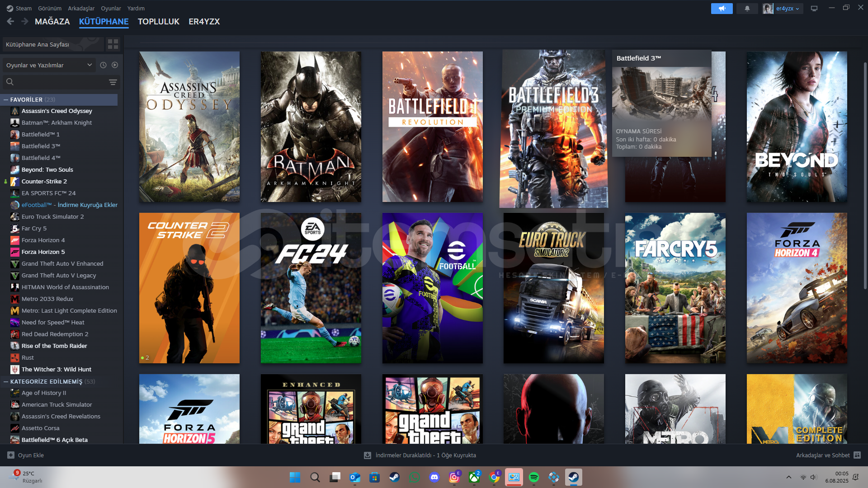868x488 pixels.
Task: Select Need for Speed Heat in sidebar
Action: point(63,323)
